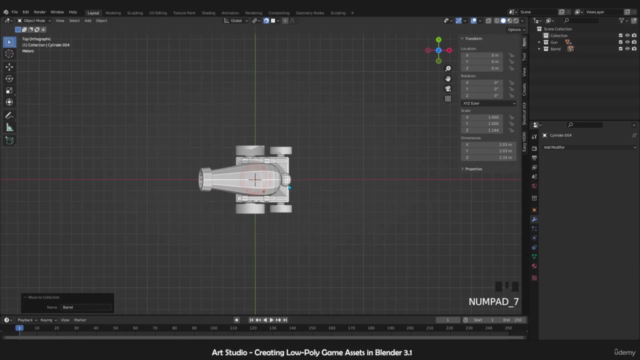The image size is (640, 360).
Task: Open the Render properties tab icon
Action: click(x=534, y=149)
